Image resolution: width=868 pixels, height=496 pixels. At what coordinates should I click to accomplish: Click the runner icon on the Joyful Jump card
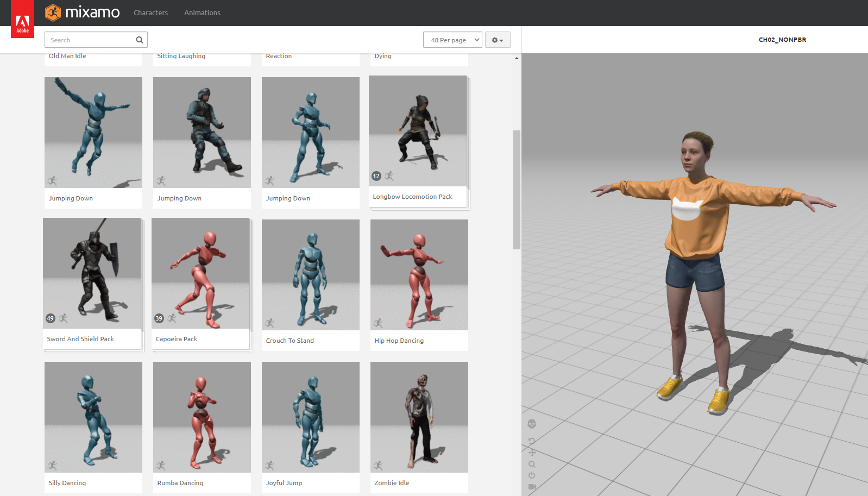coord(269,466)
